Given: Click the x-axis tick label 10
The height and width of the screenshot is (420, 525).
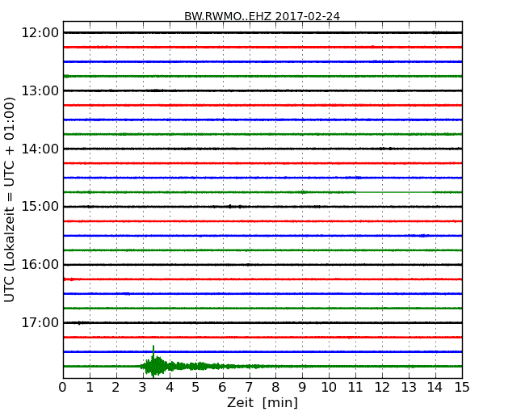Looking at the screenshot, I should click(329, 388).
